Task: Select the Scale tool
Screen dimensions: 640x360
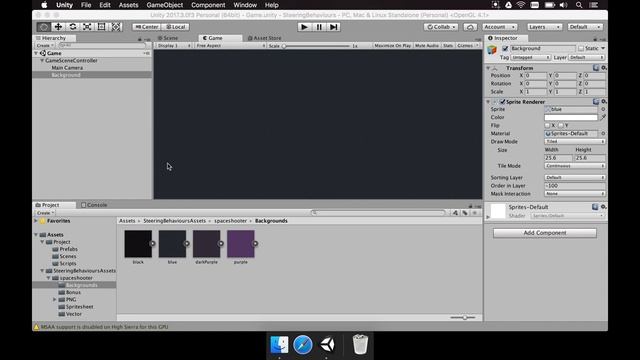Action: click(x=87, y=27)
